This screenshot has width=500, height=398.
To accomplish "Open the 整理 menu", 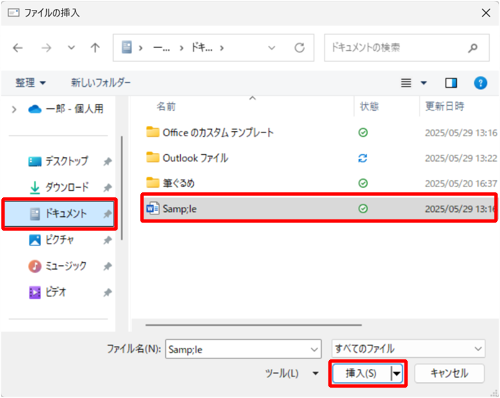I will click(x=30, y=82).
